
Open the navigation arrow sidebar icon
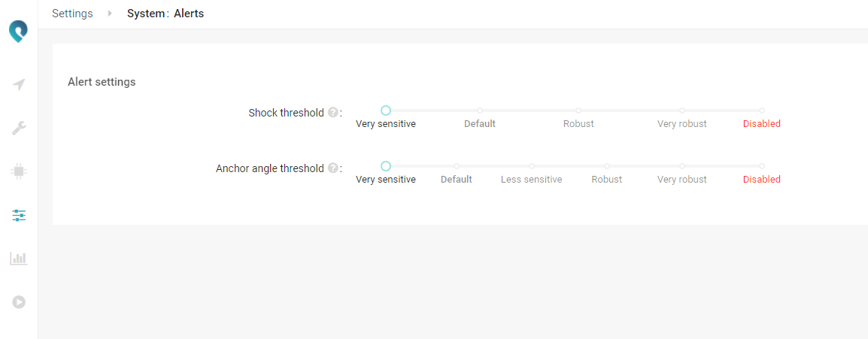19,84
